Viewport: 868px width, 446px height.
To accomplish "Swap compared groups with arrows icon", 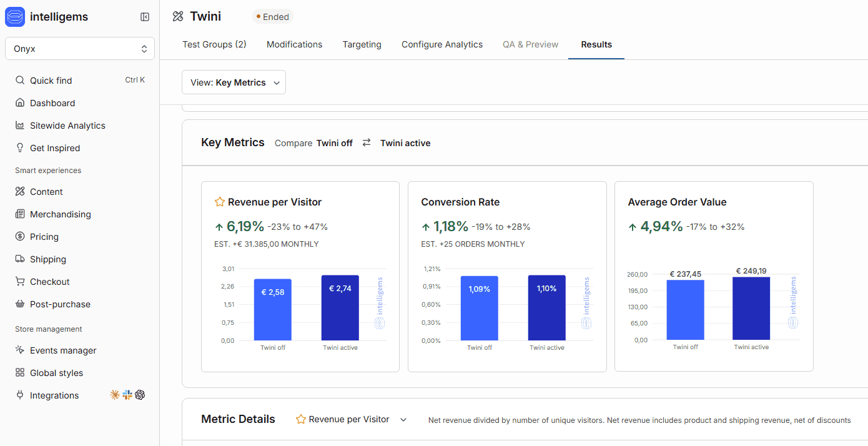I will (x=367, y=142).
